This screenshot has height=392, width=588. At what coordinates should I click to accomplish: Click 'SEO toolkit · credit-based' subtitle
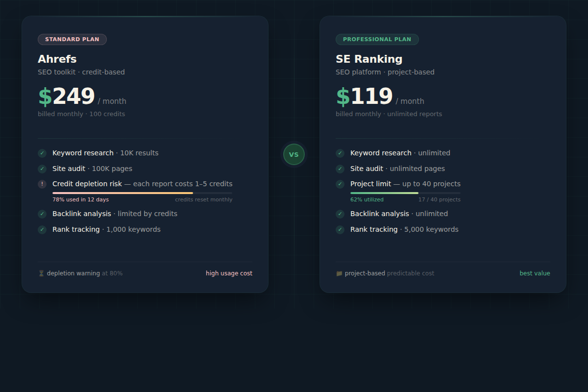[x=81, y=72]
